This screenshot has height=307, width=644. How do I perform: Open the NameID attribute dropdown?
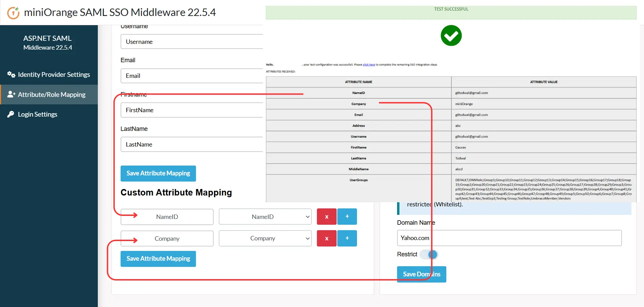[265, 217]
